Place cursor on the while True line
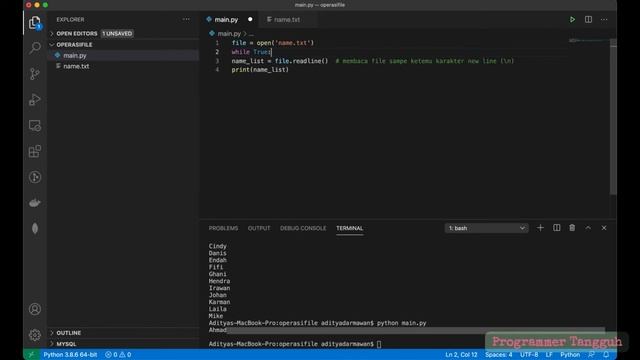Viewport: 640px width, 360px height. pyautogui.click(x=251, y=52)
